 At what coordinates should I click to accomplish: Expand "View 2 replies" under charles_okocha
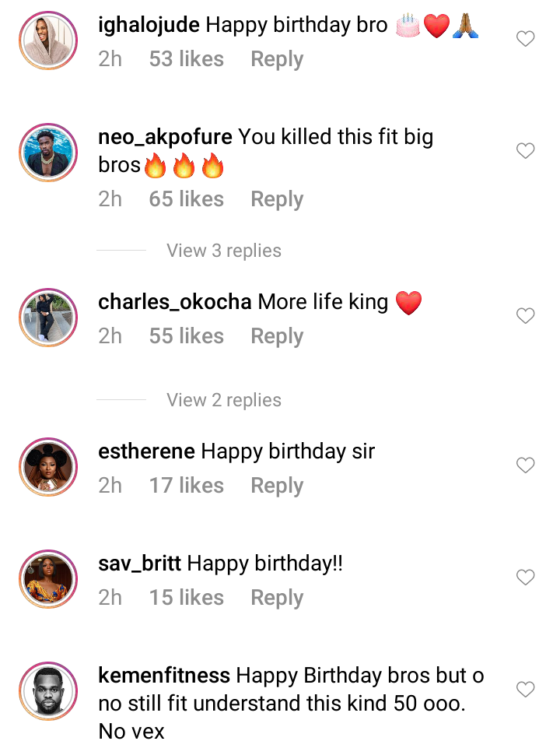(223, 400)
